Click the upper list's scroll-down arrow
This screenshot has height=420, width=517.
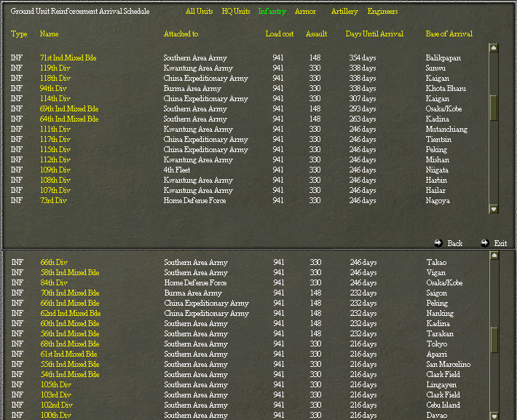[494, 209]
